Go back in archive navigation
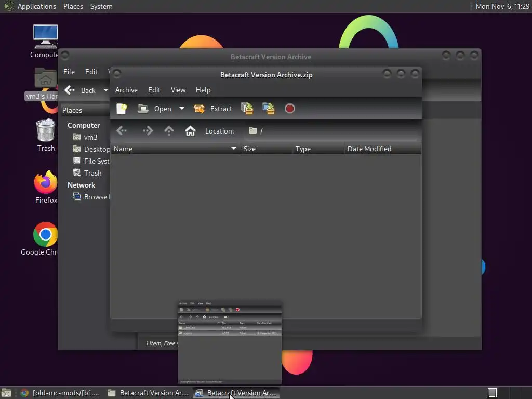 click(122, 130)
